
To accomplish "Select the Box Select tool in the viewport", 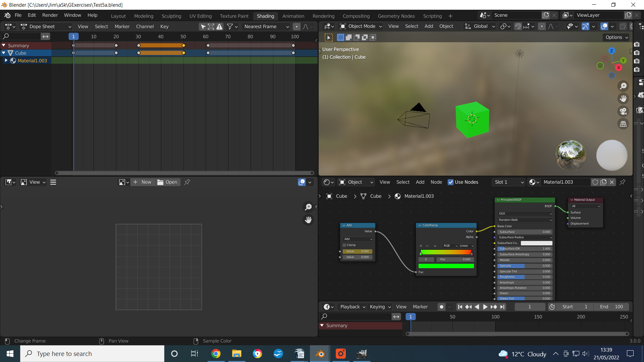I will click(329, 37).
